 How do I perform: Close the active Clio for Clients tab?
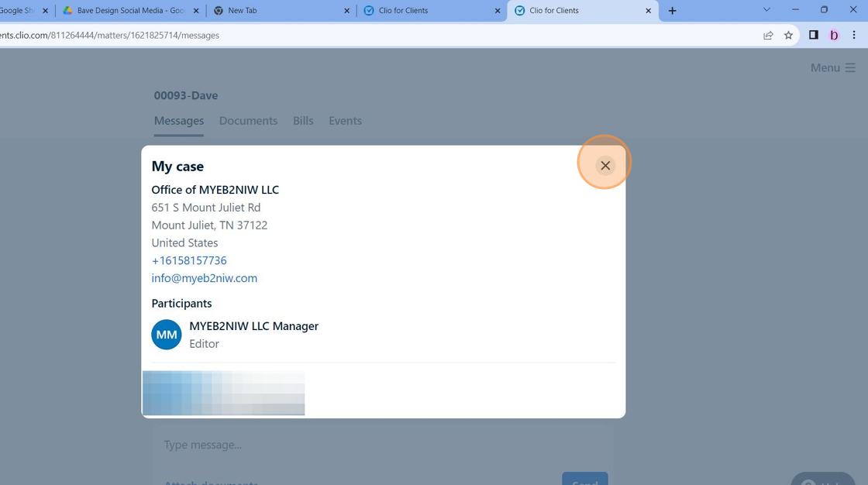(648, 11)
